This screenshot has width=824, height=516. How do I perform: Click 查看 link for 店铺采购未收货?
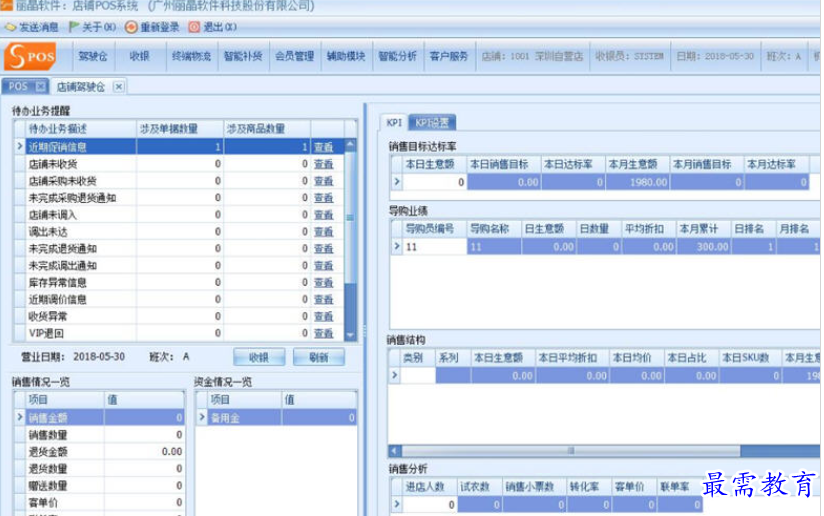click(324, 181)
